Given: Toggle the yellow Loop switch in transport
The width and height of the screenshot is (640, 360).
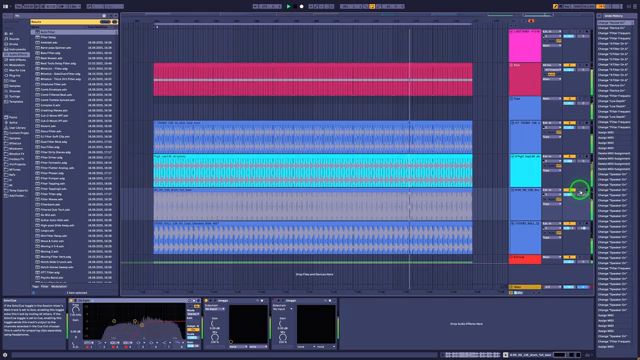Looking at the screenshot, I should (372, 7).
